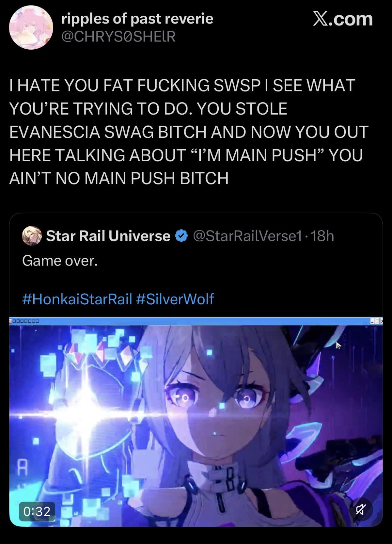Click the main post text starting I HATE YOU
The width and height of the screenshot is (392, 544).
[x=189, y=132]
